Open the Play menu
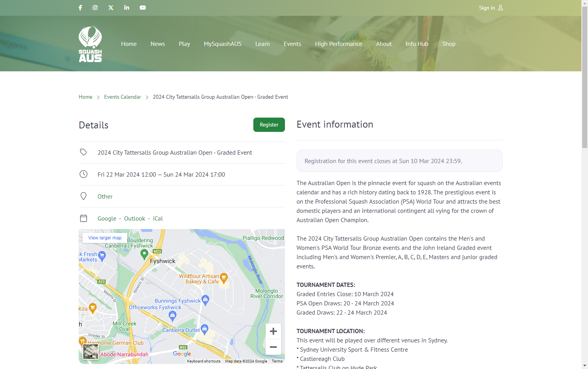The height and width of the screenshot is (369, 588). [184, 44]
